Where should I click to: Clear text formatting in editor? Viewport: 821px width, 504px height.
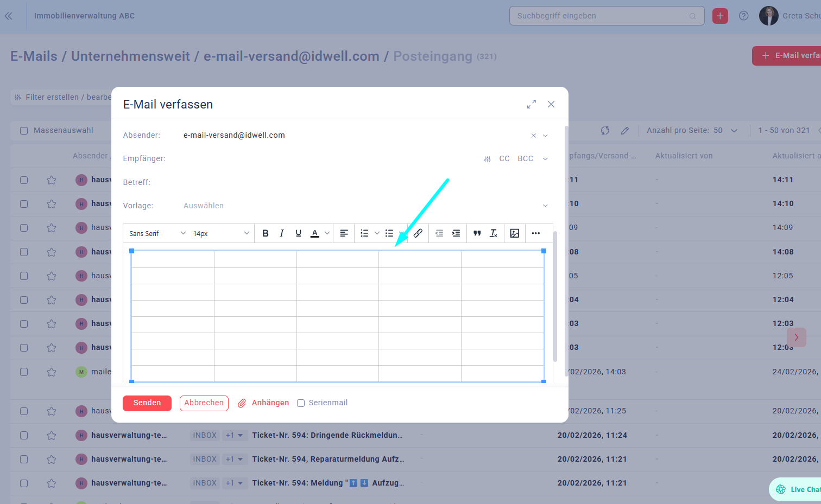tap(493, 233)
